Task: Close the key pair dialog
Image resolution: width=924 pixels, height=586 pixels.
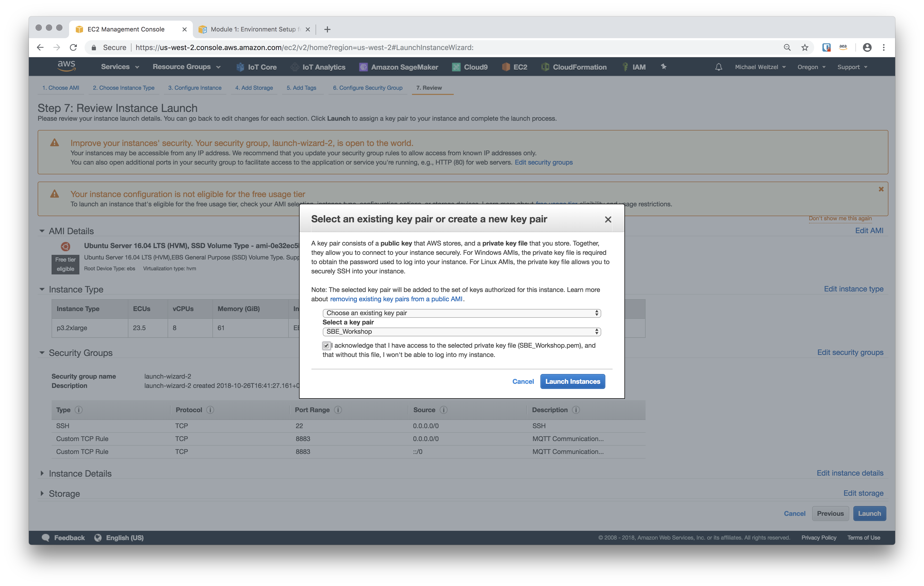Action: [608, 219]
